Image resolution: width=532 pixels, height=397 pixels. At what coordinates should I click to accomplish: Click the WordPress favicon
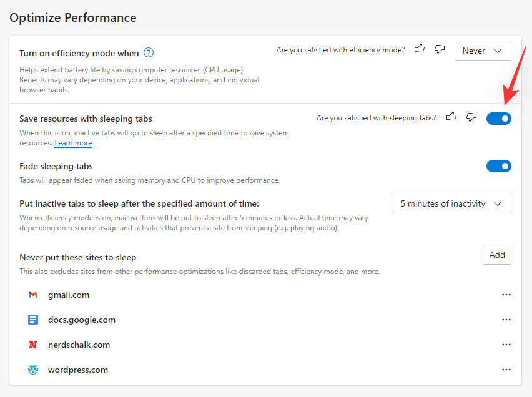33,369
